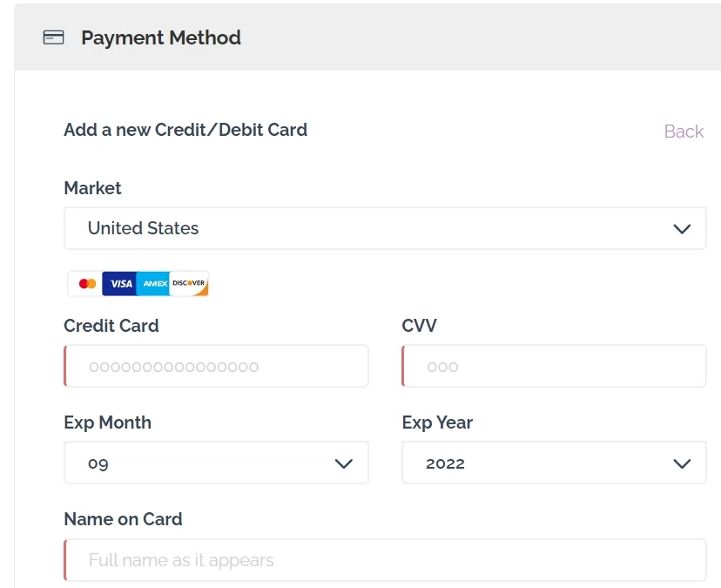This screenshot has height=588, width=721.
Task: Select the Name on Card text field
Action: coord(385,560)
